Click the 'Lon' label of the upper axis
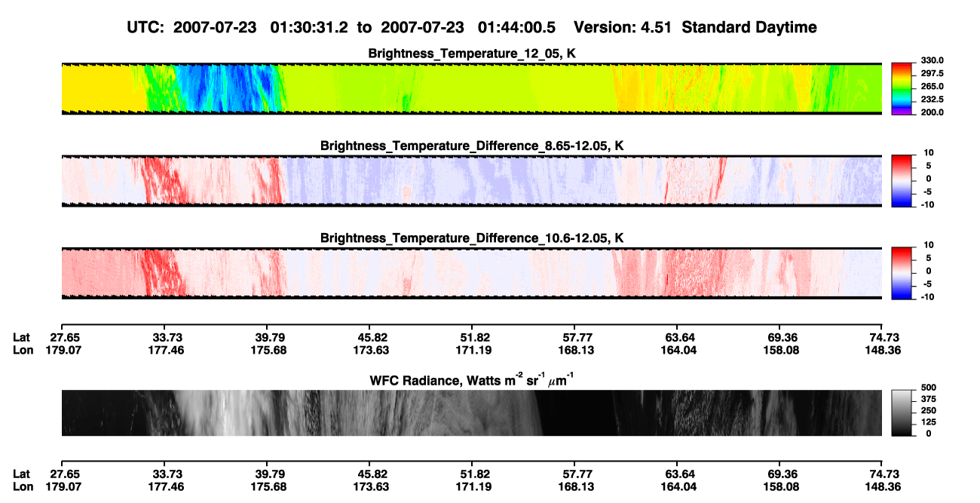This screenshot has width=980, height=503. [x=23, y=349]
